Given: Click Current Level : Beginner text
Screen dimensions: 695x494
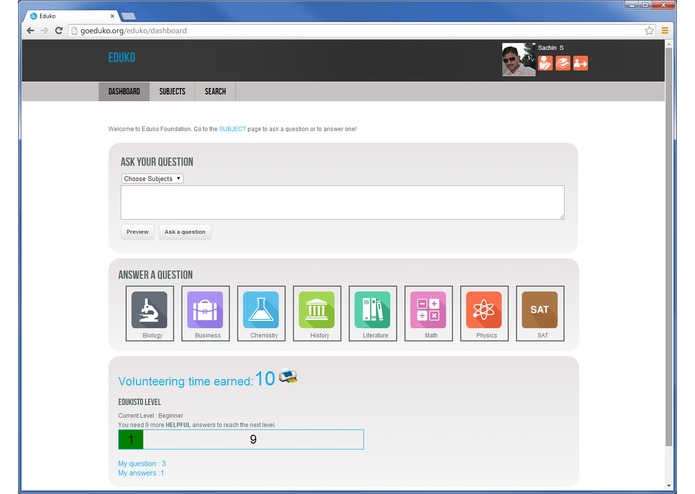Looking at the screenshot, I should (x=150, y=416).
